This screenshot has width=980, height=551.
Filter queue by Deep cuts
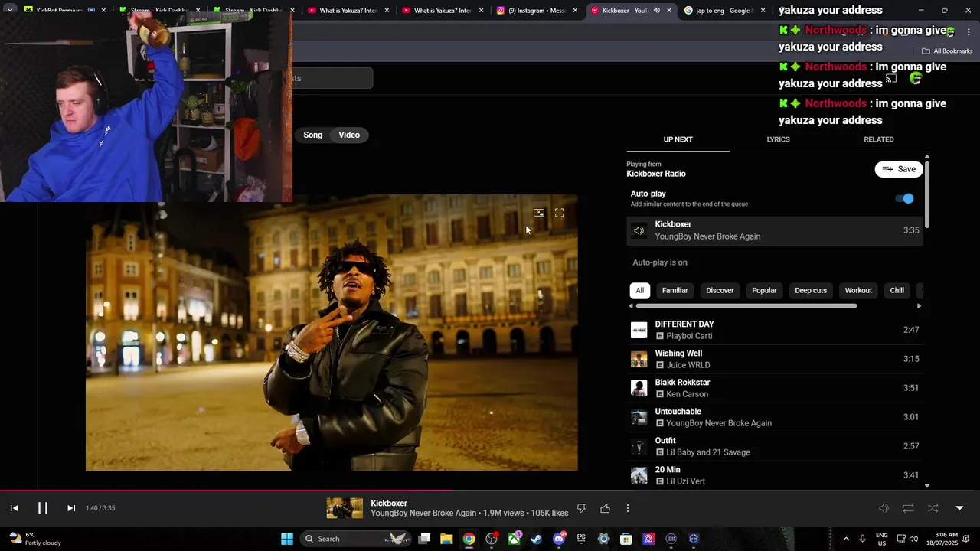click(x=811, y=291)
